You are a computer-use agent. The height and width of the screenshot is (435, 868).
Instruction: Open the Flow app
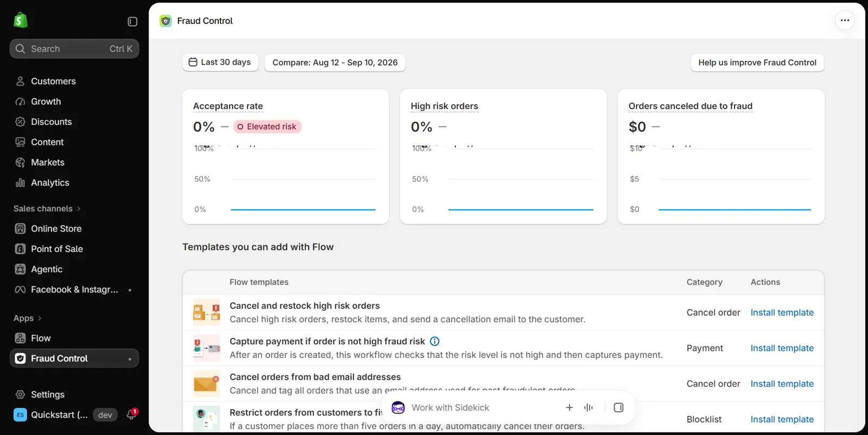[74, 338]
